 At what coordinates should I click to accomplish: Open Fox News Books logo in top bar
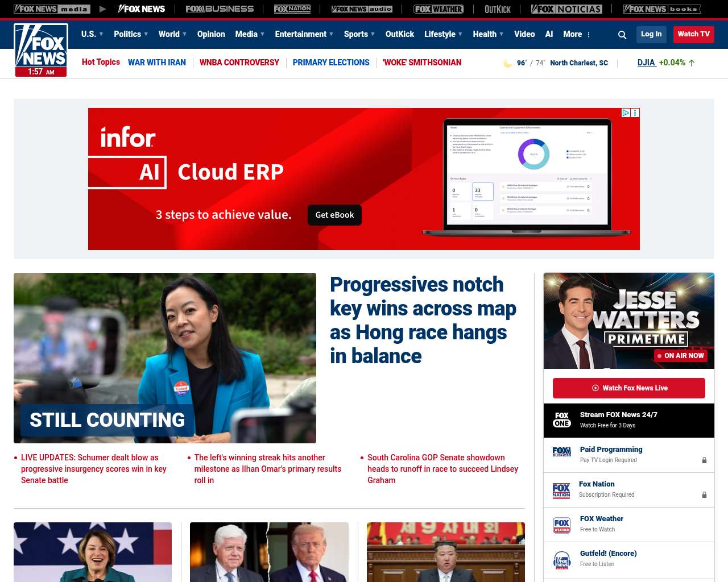point(662,9)
